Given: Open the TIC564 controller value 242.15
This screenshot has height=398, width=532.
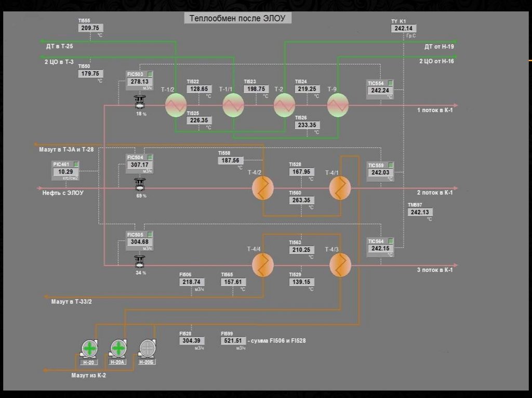Looking at the screenshot, I should point(380,248).
